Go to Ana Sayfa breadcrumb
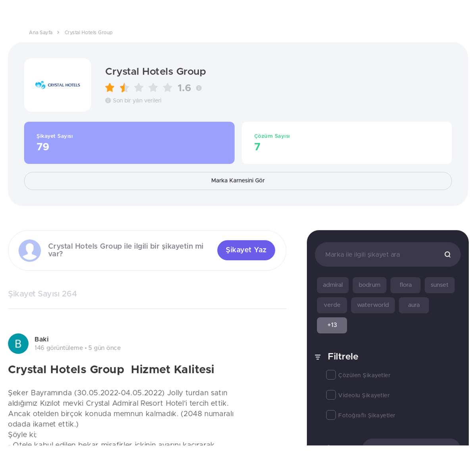476x476 pixels. click(x=40, y=33)
